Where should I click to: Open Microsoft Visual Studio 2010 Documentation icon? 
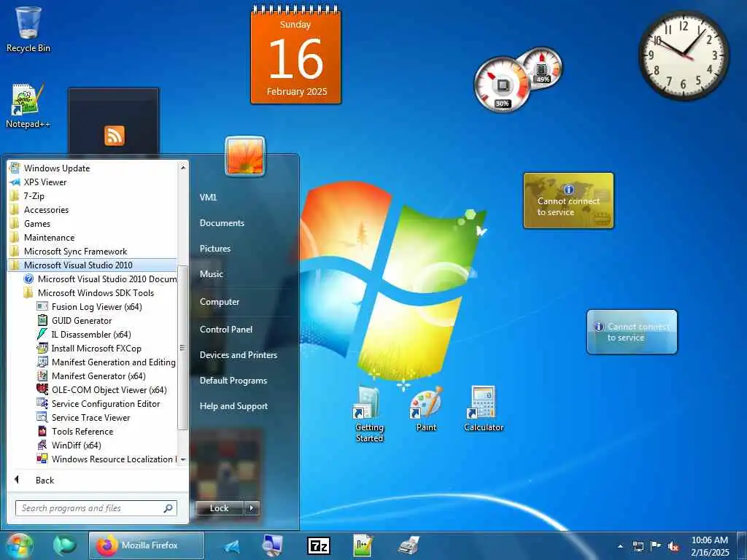coord(28,279)
